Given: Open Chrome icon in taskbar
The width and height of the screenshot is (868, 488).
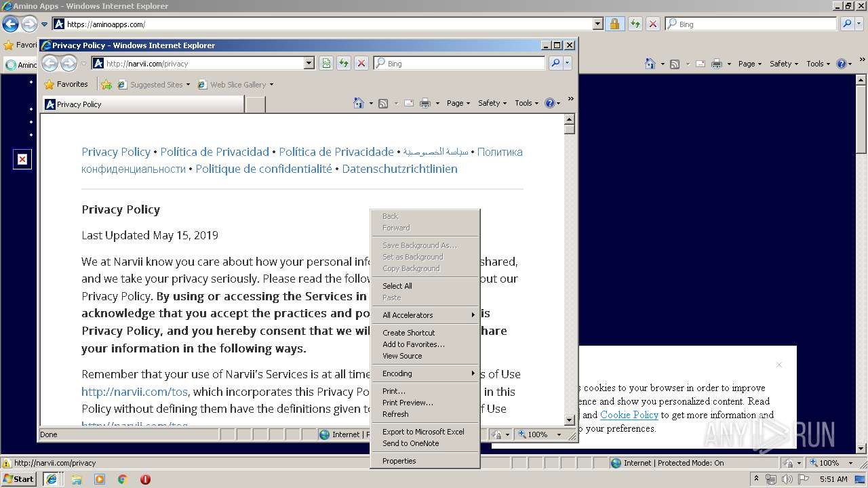Looking at the screenshot, I should [x=123, y=479].
